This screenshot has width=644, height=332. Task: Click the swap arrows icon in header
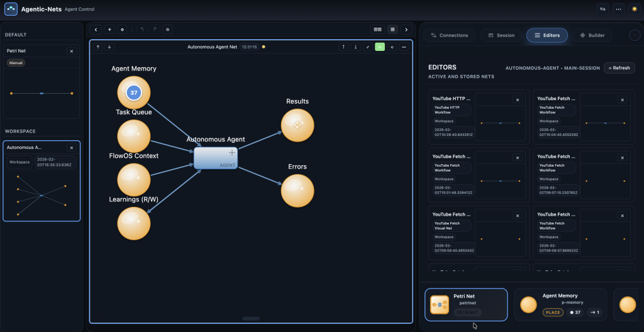[x=602, y=9]
